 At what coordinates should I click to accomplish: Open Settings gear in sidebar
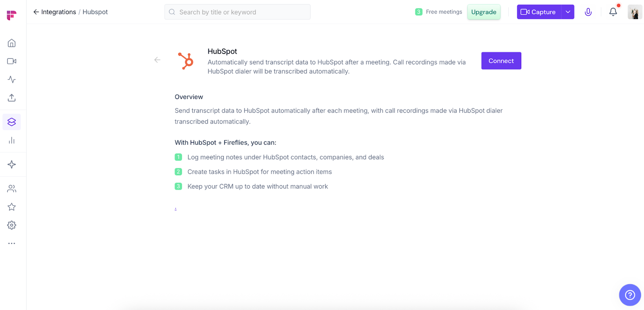click(12, 225)
